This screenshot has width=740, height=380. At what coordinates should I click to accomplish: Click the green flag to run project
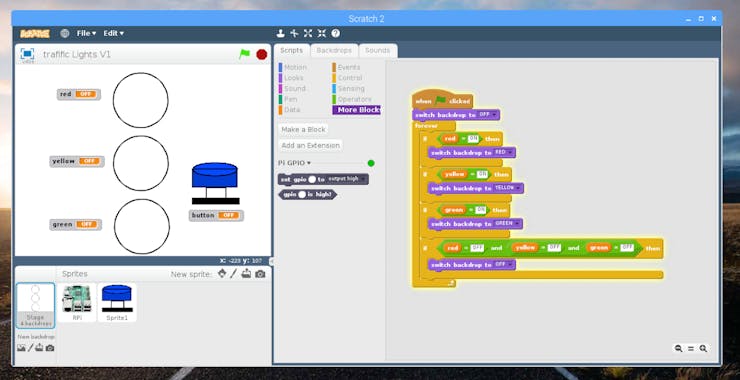pyautogui.click(x=244, y=54)
